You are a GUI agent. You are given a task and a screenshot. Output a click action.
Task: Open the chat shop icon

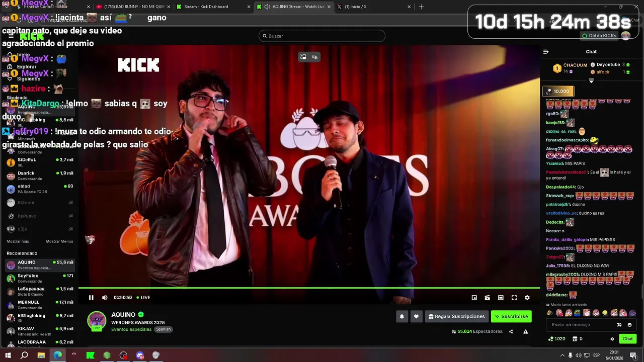coord(575,339)
